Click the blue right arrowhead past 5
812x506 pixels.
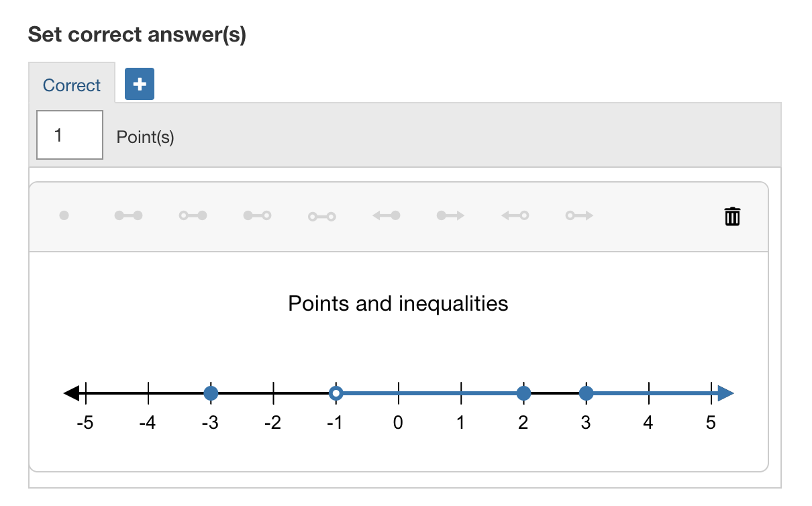(x=725, y=393)
